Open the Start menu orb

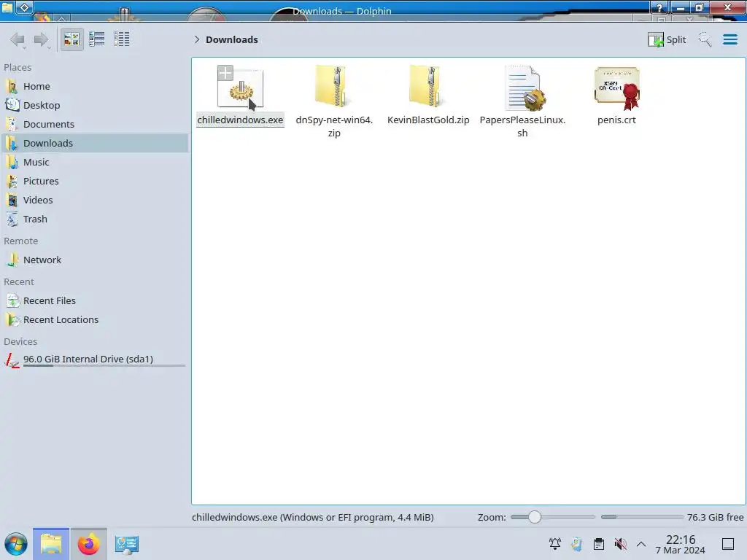(x=16, y=544)
